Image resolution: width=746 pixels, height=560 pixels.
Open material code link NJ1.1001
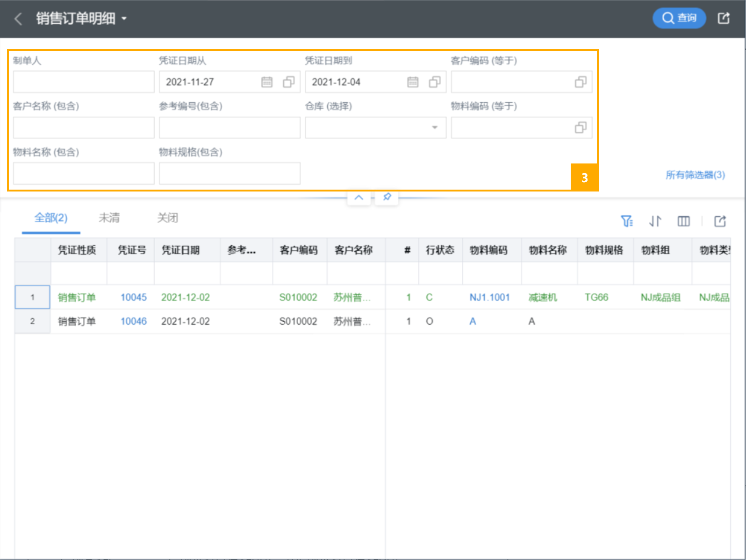489,297
